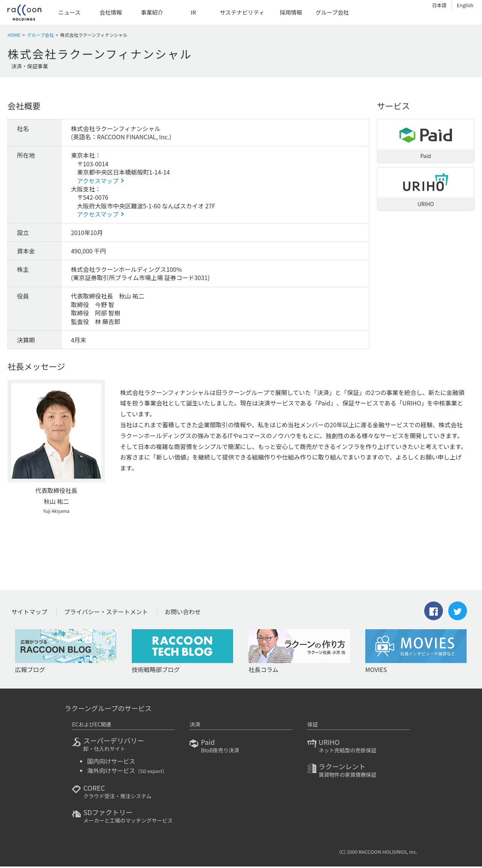Open the お問い合わせ link
Screen dimensions: 482x868
pos(183,612)
